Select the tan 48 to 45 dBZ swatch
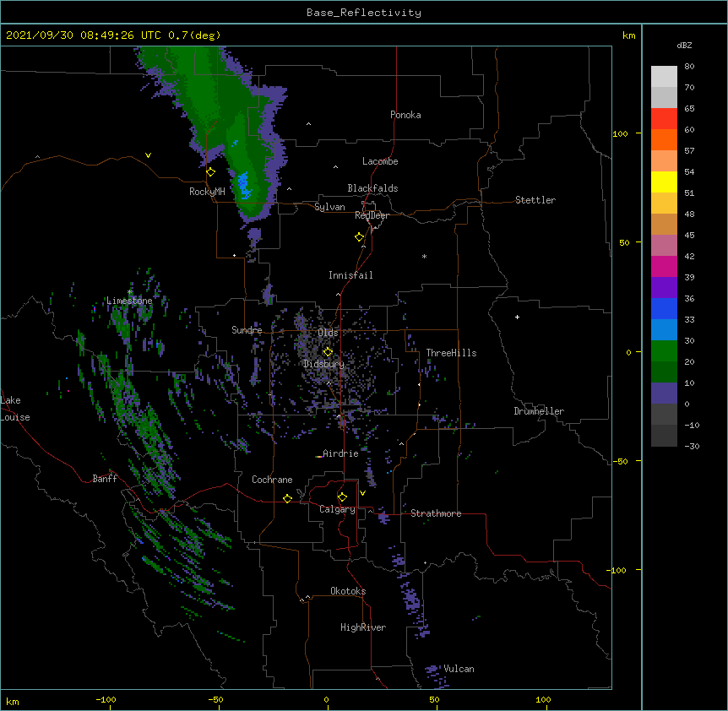The height and width of the screenshot is (711, 728). point(664,224)
